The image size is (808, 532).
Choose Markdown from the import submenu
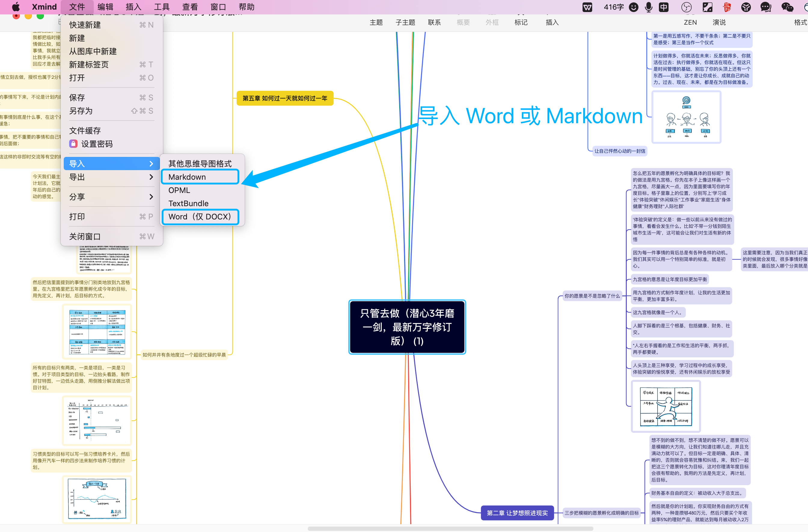click(200, 177)
